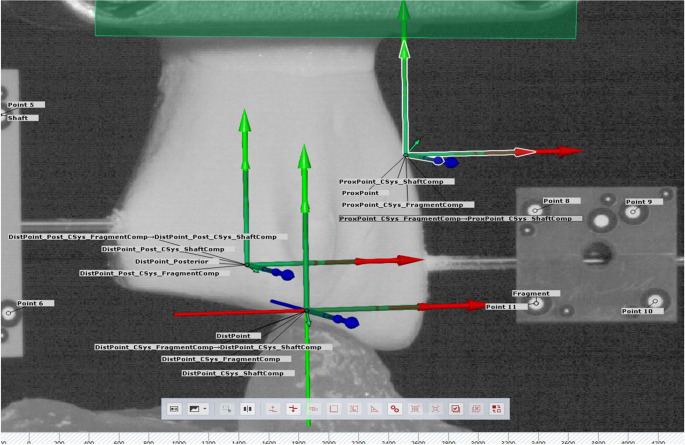
Task: Select the Point 8 label
Action: point(561,201)
